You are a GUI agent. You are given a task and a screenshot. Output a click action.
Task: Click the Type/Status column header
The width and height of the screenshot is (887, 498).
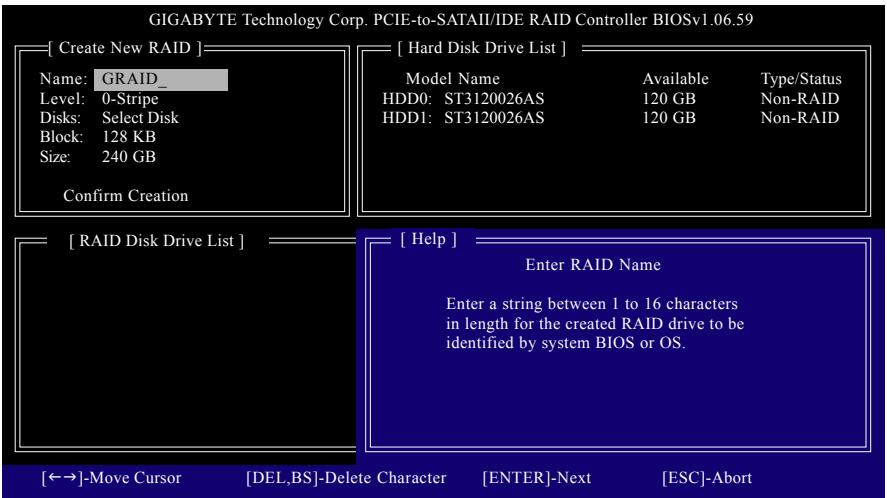tap(801, 79)
